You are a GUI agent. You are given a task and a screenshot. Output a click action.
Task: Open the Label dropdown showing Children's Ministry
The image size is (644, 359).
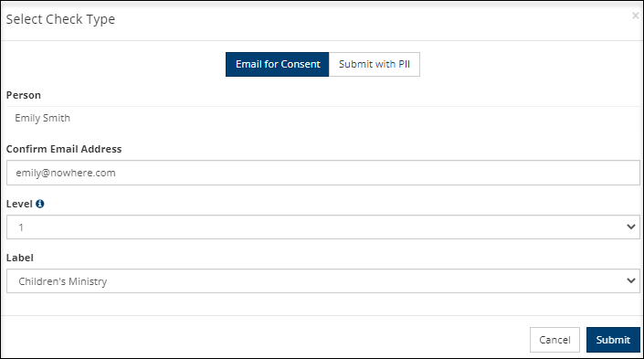tap(322, 281)
